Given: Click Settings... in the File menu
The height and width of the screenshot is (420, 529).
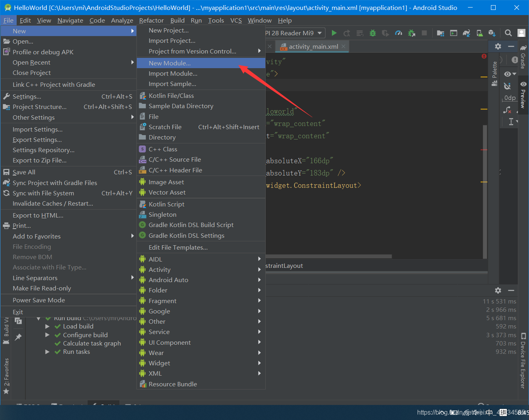Looking at the screenshot, I should point(68,96).
